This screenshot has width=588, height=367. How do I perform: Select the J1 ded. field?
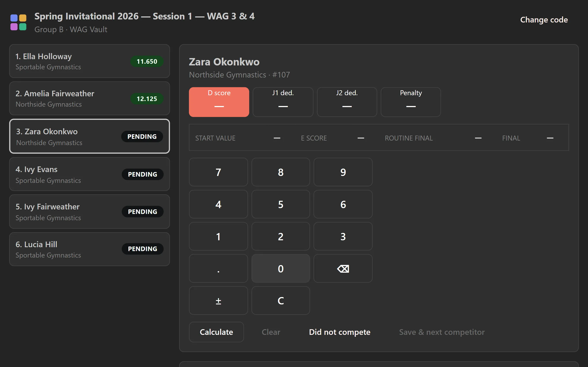pos(283,102)
